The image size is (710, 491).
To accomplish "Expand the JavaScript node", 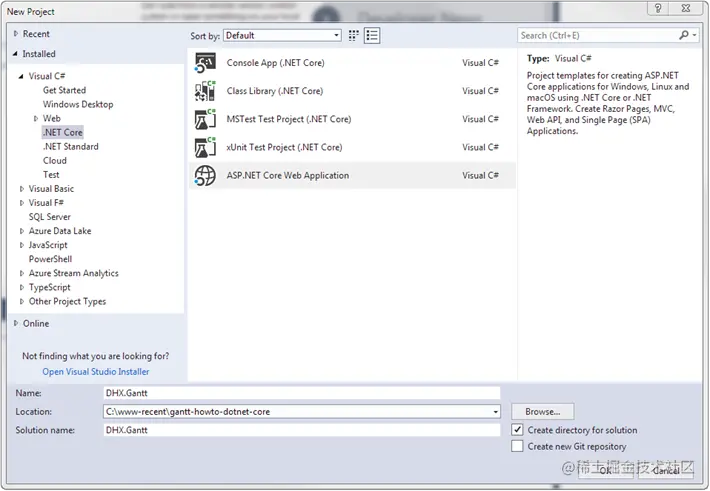I will (x=21, y=245).
